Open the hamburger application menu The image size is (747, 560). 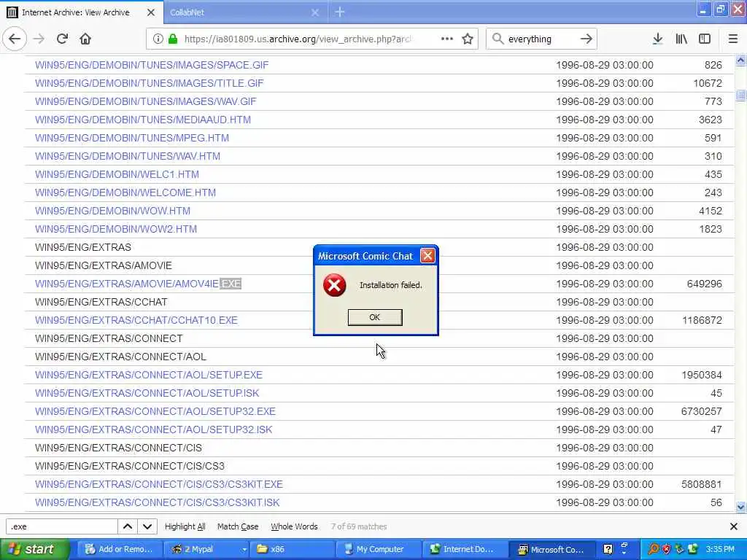pos(733,39)
